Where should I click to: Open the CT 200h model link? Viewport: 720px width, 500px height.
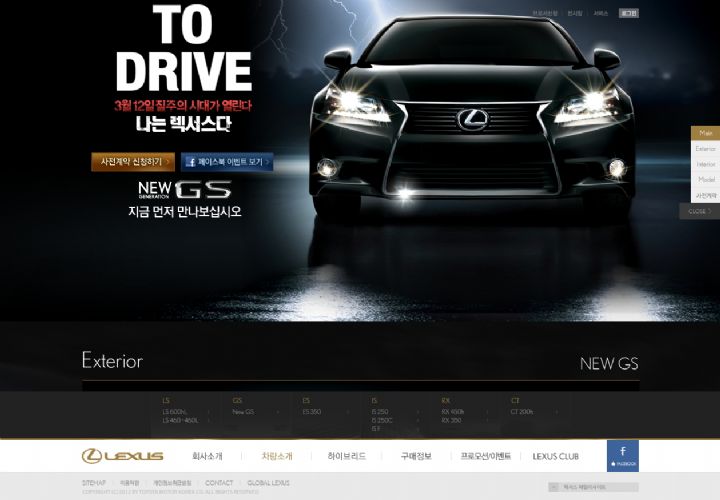point(522,411)
